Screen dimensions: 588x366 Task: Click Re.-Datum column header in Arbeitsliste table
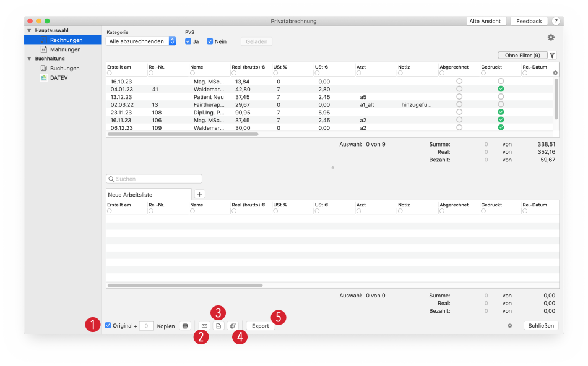534,205
